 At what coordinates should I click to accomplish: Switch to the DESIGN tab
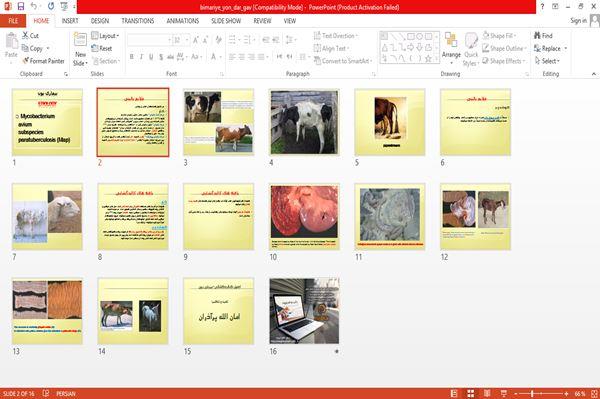[100, 21]
